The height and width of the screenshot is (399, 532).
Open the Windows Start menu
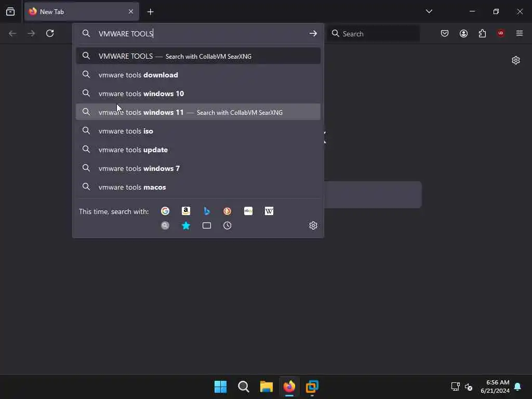tap(220, 387)
